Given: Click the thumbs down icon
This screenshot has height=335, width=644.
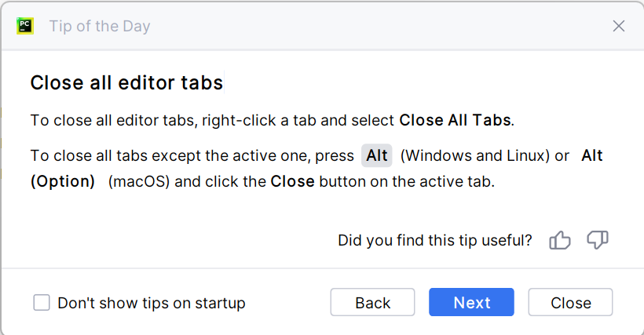Looking at the screenshot, I should coord(598,240).
